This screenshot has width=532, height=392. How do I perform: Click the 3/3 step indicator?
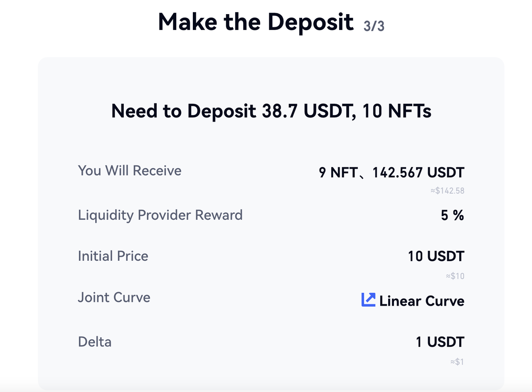[374, 26]
